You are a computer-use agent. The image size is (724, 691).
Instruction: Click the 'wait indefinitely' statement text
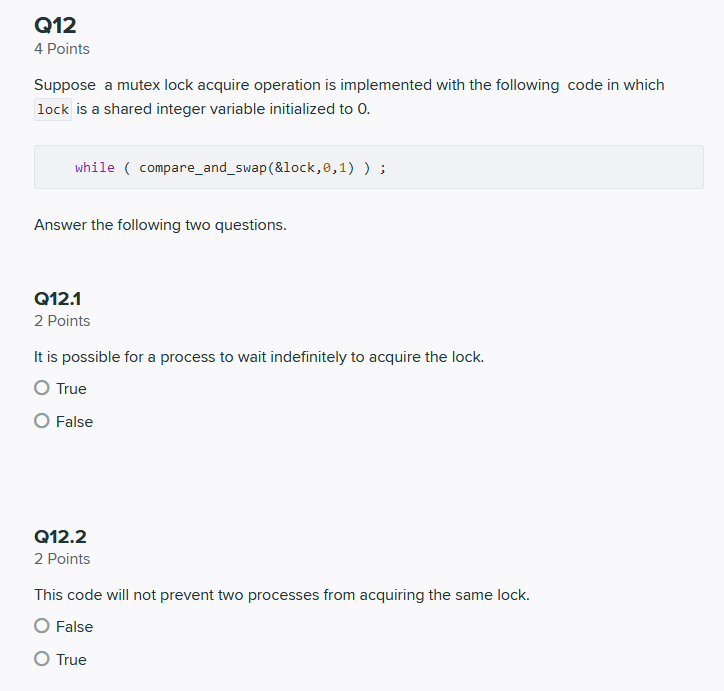coord(259,357)
